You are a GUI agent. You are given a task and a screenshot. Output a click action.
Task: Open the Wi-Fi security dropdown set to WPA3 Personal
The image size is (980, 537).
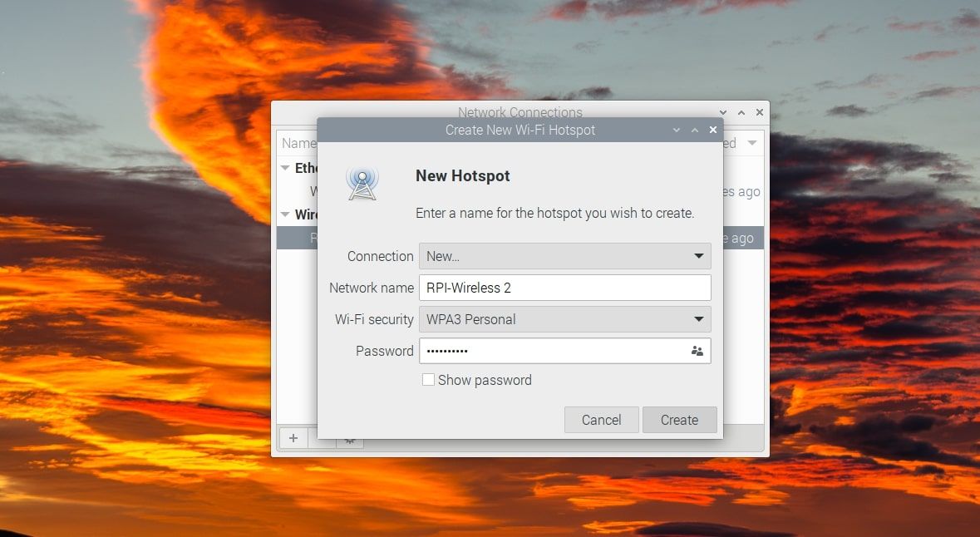565,319
